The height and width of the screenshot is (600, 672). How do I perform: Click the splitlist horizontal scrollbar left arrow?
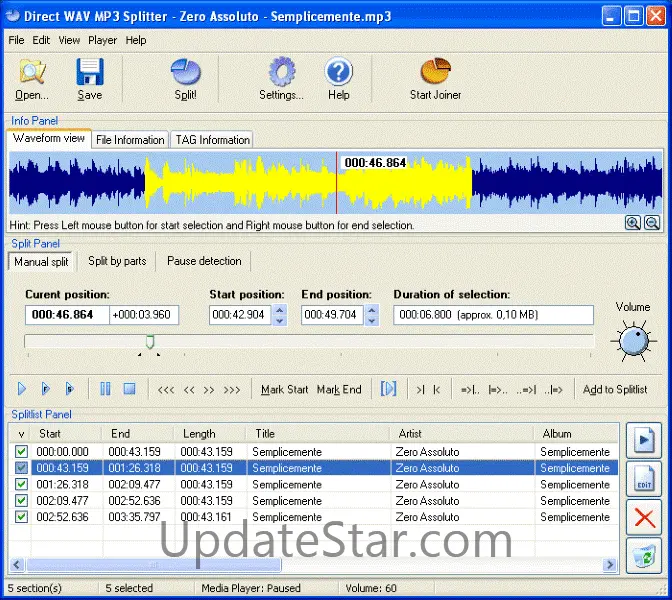[17, 565]
